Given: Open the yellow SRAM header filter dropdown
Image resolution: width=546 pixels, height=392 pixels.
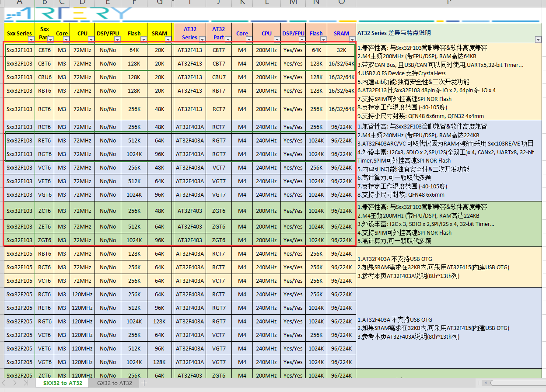Looking at the screenshot, I should (x=168, y=39).
